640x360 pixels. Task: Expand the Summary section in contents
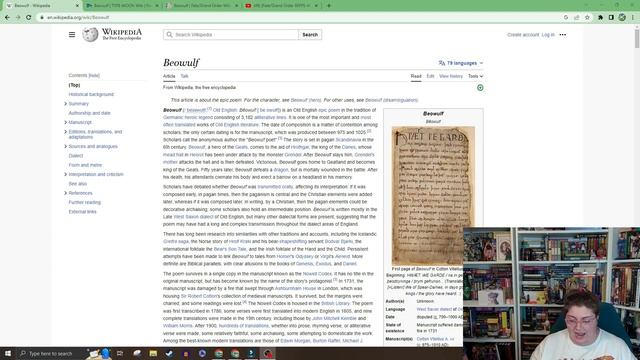click(x=65, y=104)
